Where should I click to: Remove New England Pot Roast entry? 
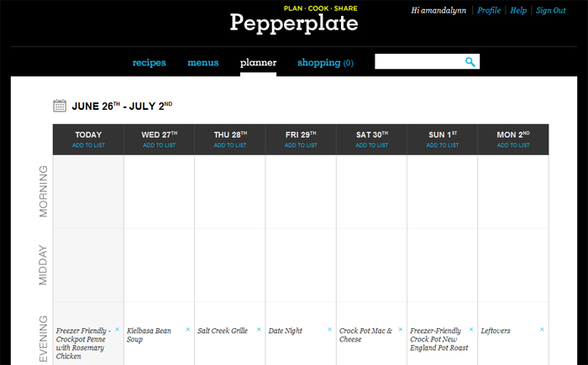click(470, 329)
